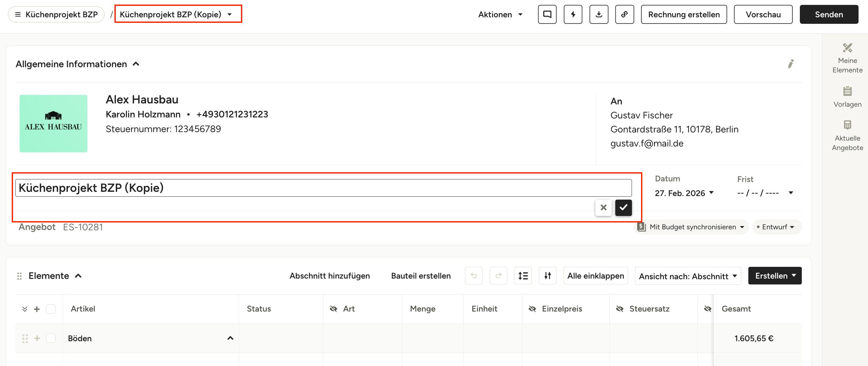
Task: Click contact name Karolin Holzmann
Action: tap(143, 114)
